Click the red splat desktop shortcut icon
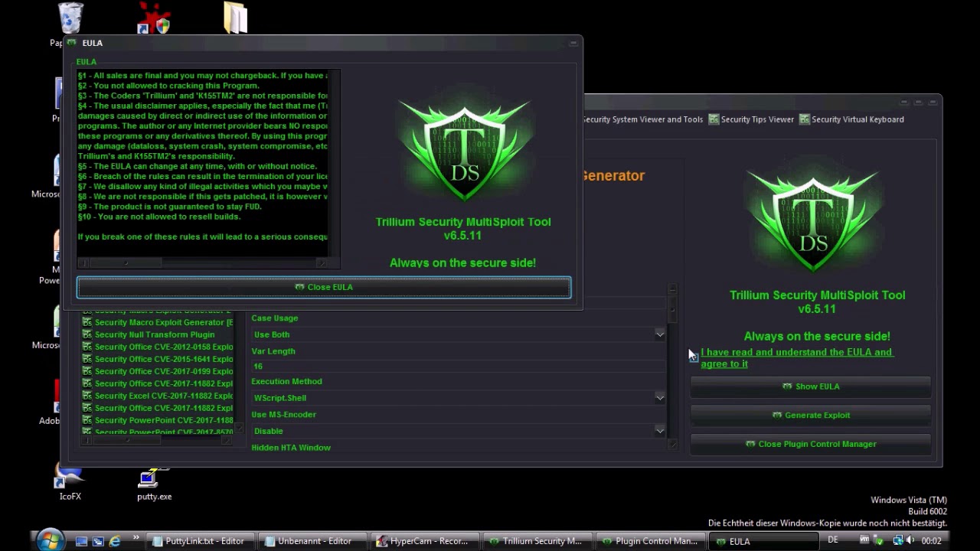This screenshot has width=980, height=551. [154, 18]
